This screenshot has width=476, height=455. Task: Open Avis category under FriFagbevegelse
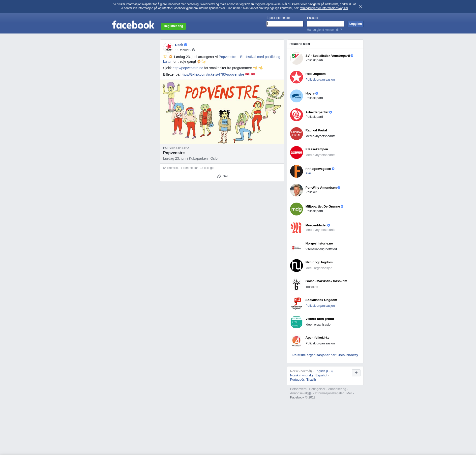308,173
